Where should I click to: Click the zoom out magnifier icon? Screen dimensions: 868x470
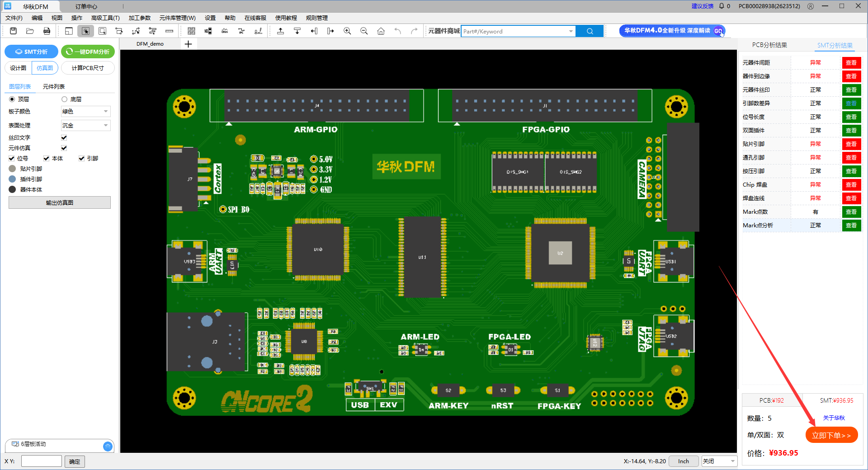click(x=364, y=31)
